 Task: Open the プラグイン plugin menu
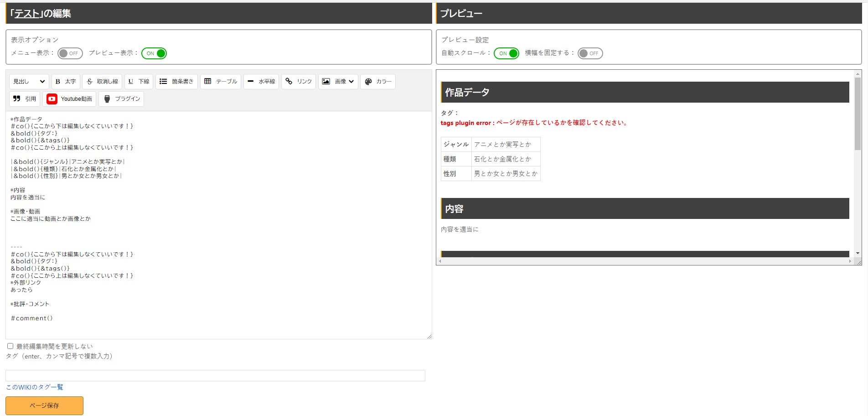tap(122, 99)
